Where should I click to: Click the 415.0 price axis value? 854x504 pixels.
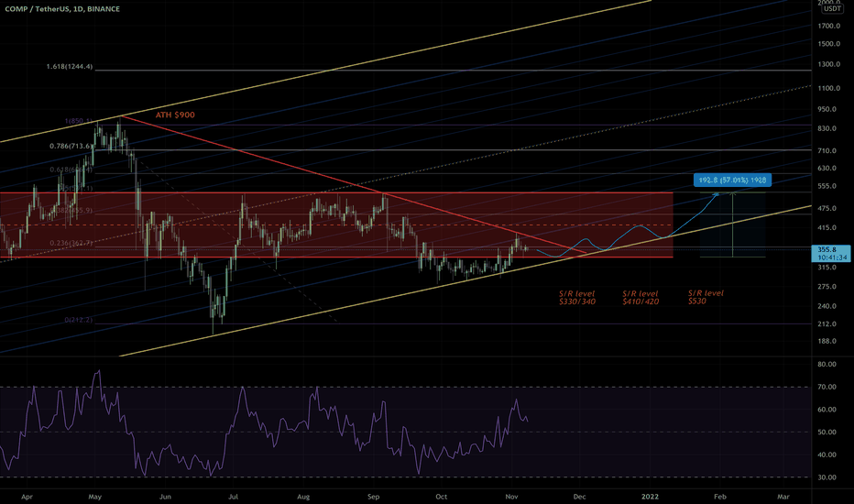827,228
